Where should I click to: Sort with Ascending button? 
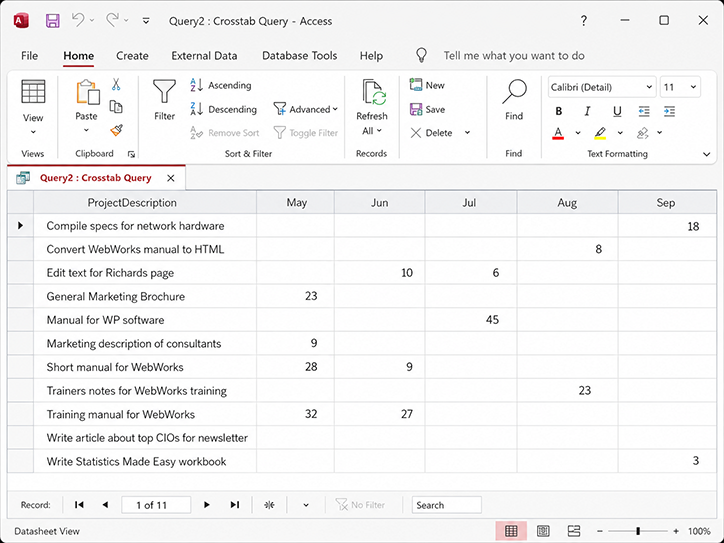(221, 85)
